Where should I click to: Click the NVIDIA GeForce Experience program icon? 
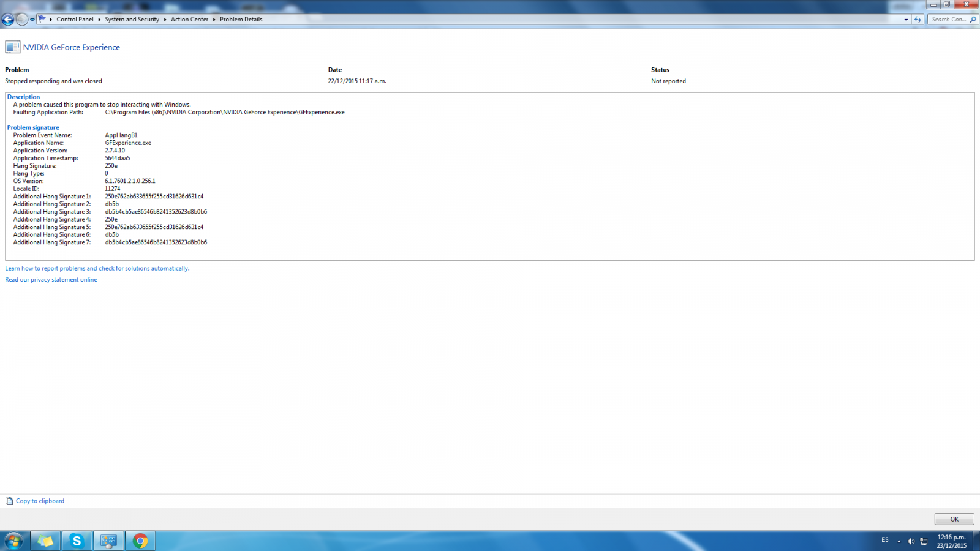coord(13,47)
